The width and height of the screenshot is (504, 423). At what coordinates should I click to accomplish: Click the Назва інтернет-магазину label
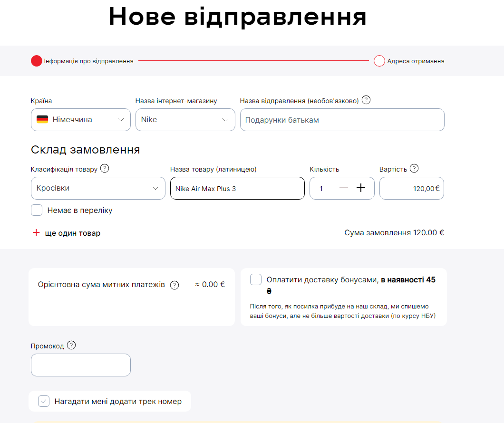(x=176, y=101)
